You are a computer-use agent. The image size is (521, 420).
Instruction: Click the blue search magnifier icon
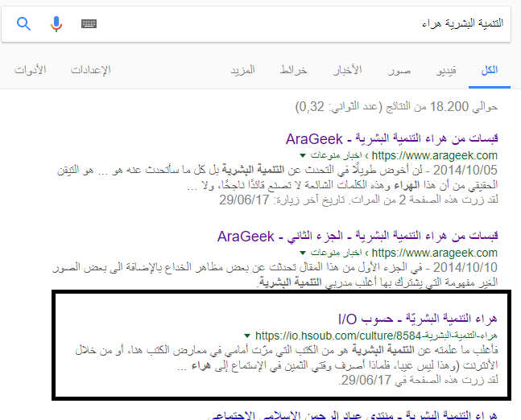click(x=23, y=23)
